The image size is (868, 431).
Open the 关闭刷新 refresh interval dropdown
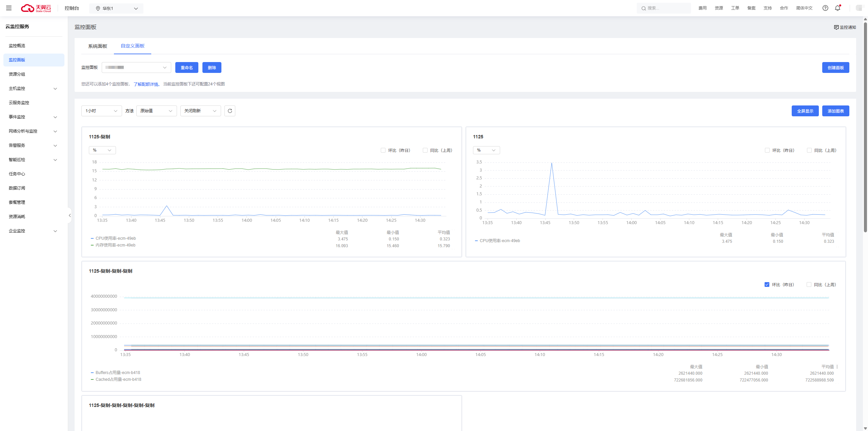pyautogui.click(x=200, y=111)
